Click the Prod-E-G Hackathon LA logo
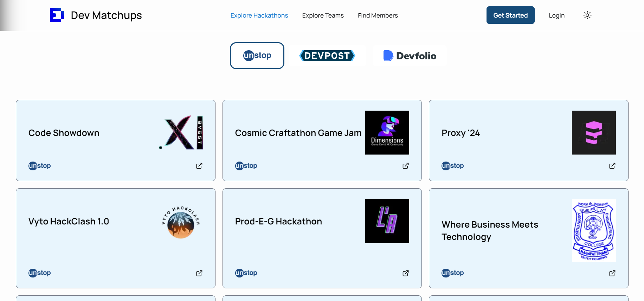 tap(387, 221)
